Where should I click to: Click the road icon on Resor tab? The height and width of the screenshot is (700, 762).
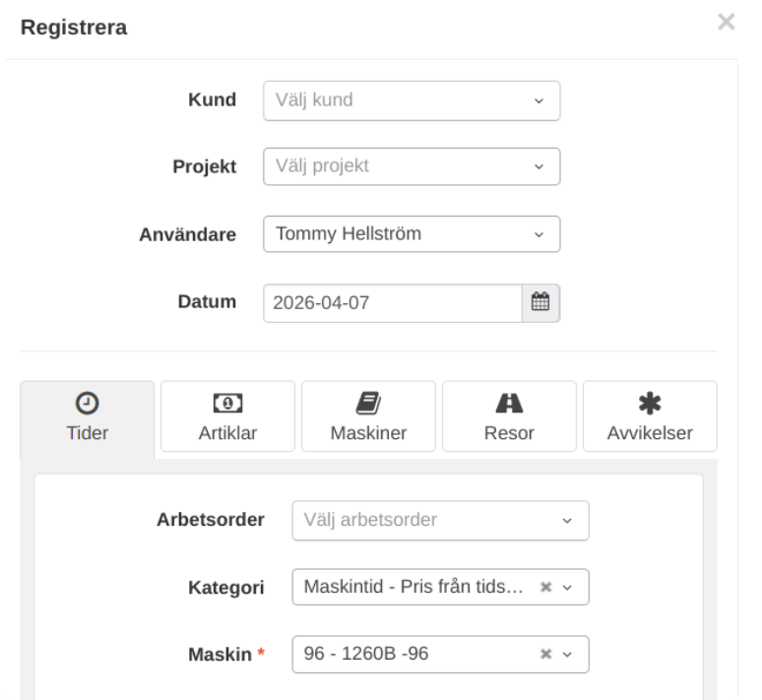(509, 403)
